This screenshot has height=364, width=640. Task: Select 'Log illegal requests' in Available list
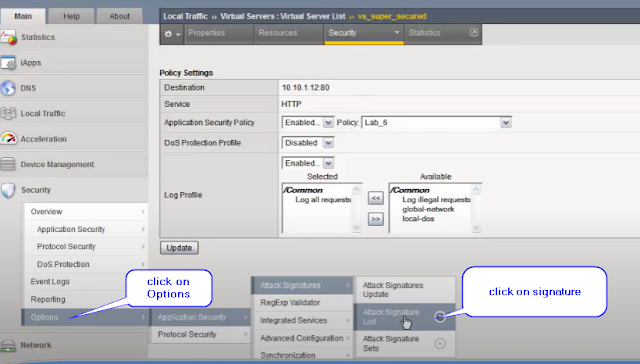pos(436,200)
